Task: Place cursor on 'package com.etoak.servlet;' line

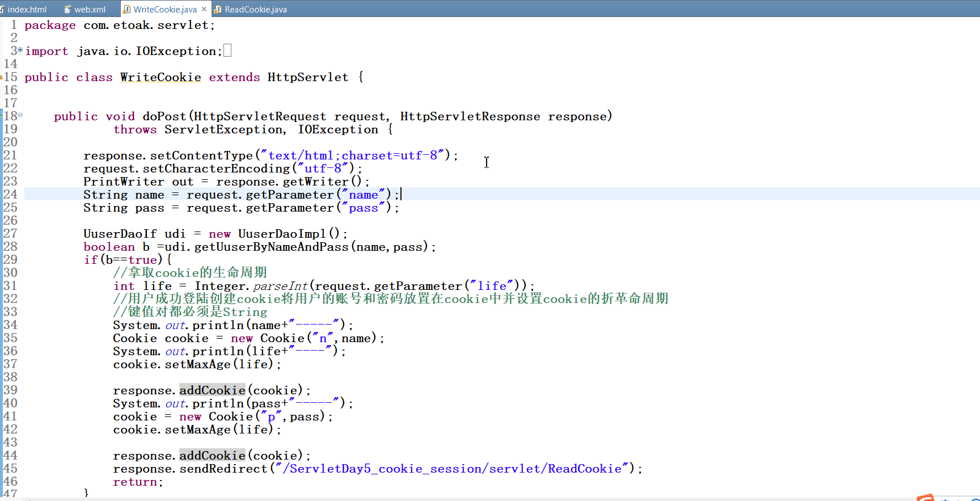Action: click(120, 25)
